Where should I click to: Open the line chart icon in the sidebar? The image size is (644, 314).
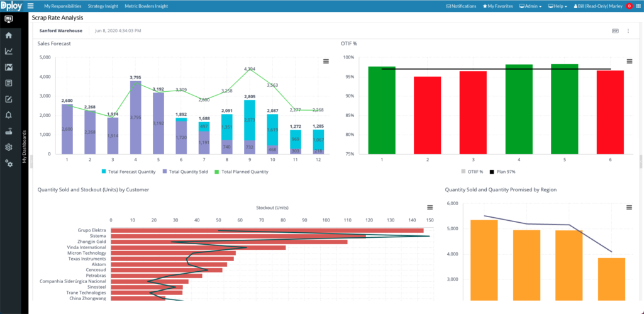click(9, 51)
